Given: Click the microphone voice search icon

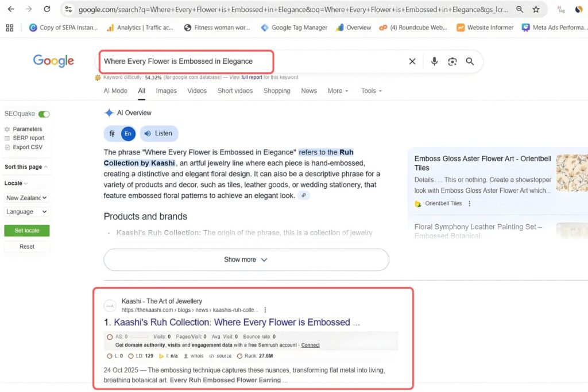Looking at the screenshot, I should (x=434, y=61).
